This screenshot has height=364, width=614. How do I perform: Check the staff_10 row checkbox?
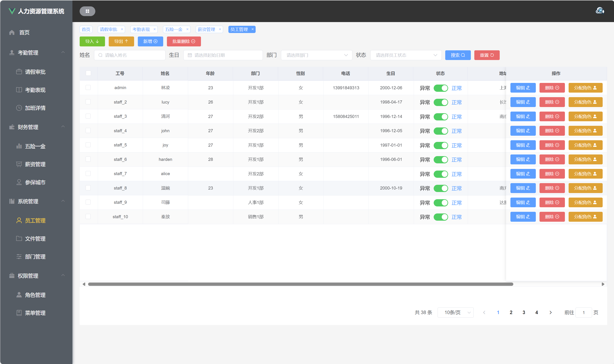click(x=88, y=216)
